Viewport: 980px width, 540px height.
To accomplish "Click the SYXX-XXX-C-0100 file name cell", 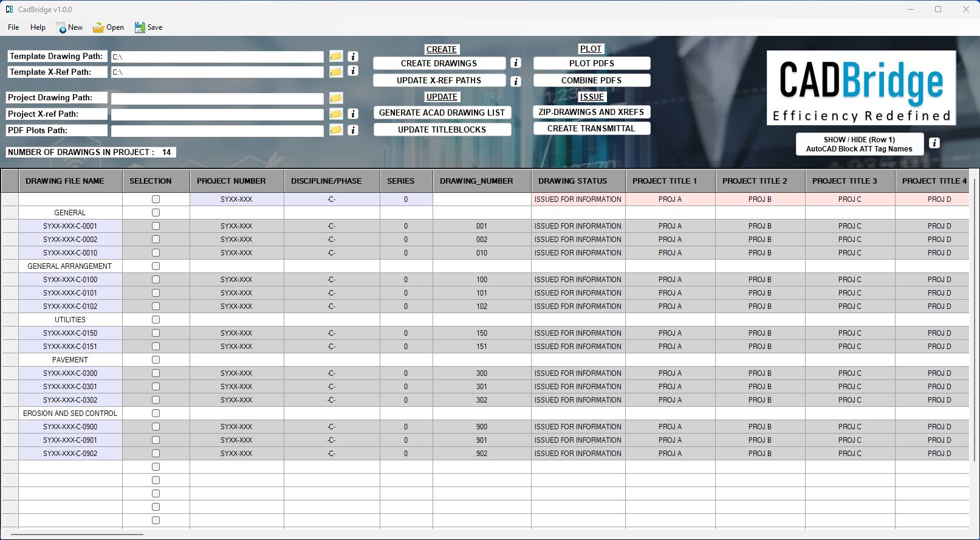I will pos(70,280).
